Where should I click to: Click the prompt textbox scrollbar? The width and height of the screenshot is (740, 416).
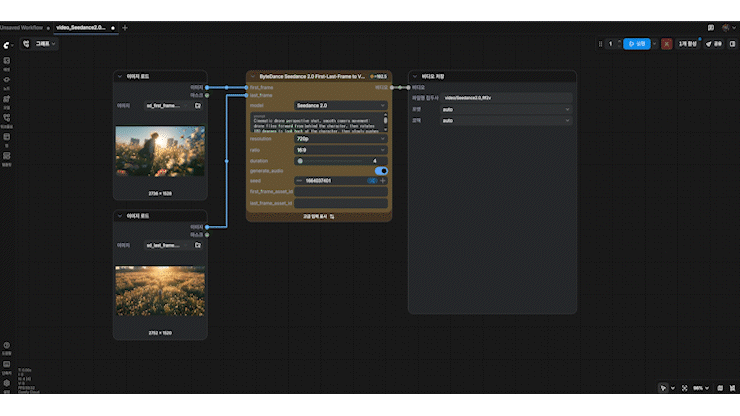[386, 122]
